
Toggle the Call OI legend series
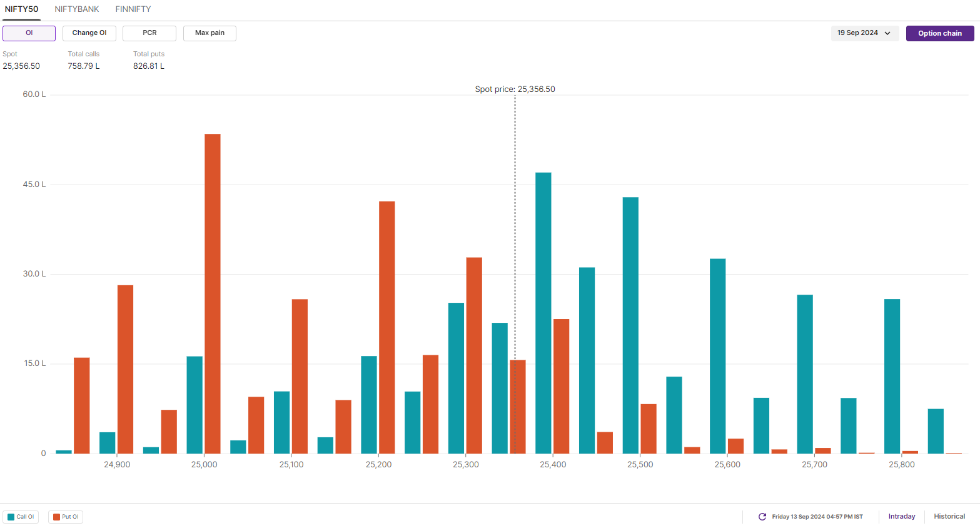point(21,517)
